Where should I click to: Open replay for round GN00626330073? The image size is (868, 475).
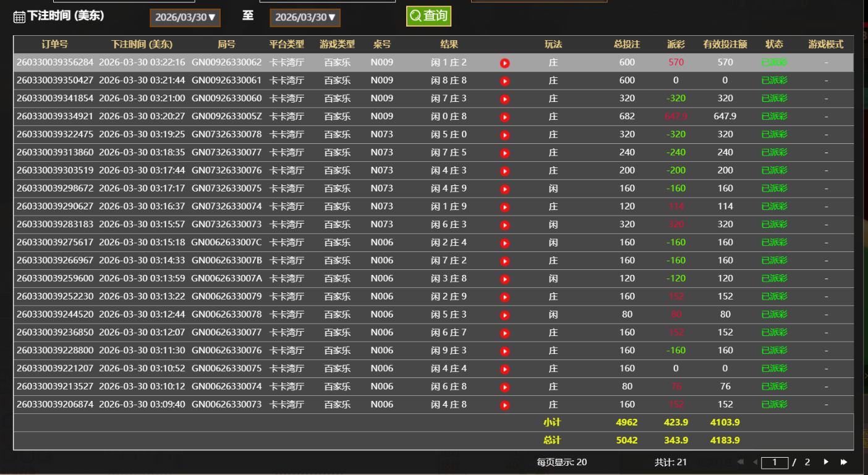coord(504,405)
